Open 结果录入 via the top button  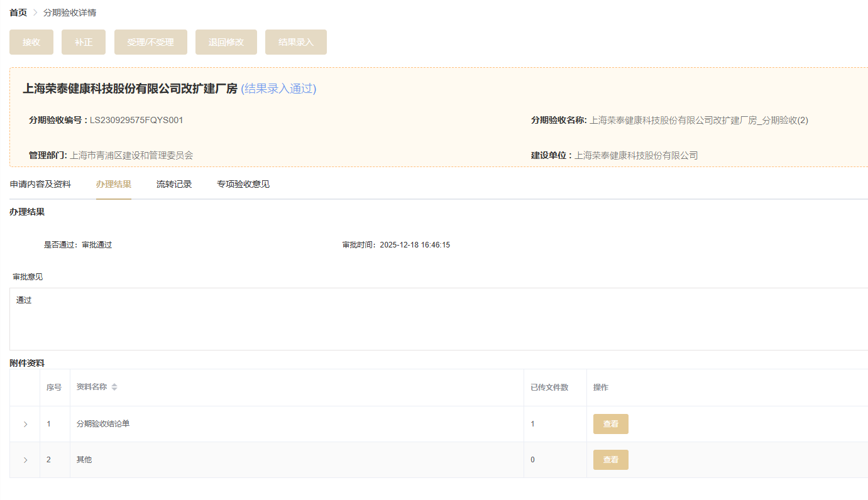coord(295,42)
